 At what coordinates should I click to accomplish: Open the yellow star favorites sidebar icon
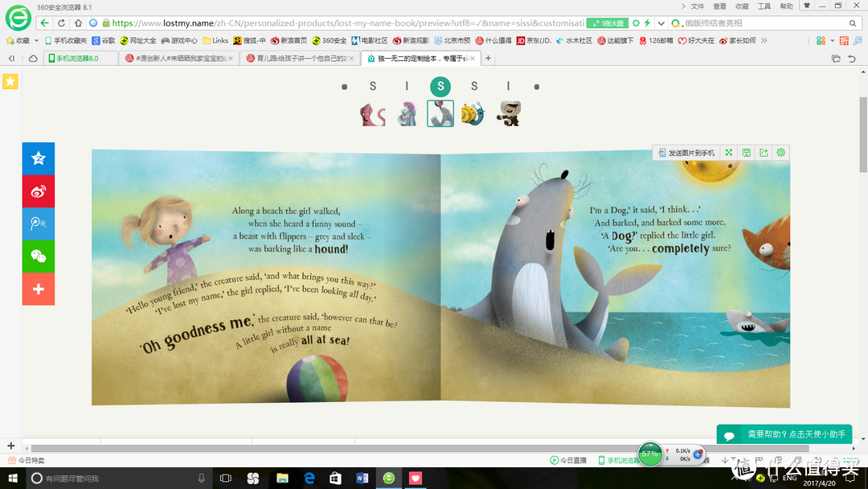pos(10,81)
